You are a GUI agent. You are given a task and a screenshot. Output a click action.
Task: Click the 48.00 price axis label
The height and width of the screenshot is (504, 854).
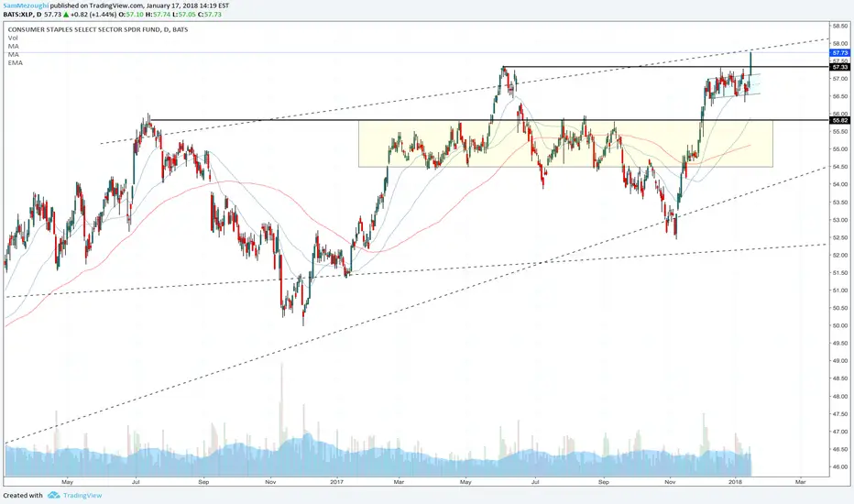(840, 397)
